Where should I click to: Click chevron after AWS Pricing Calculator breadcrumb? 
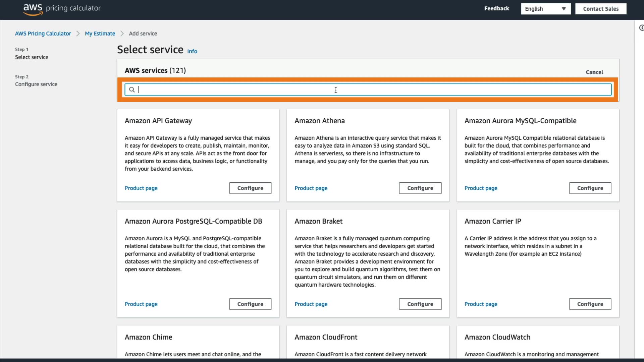tap(78, 34)
